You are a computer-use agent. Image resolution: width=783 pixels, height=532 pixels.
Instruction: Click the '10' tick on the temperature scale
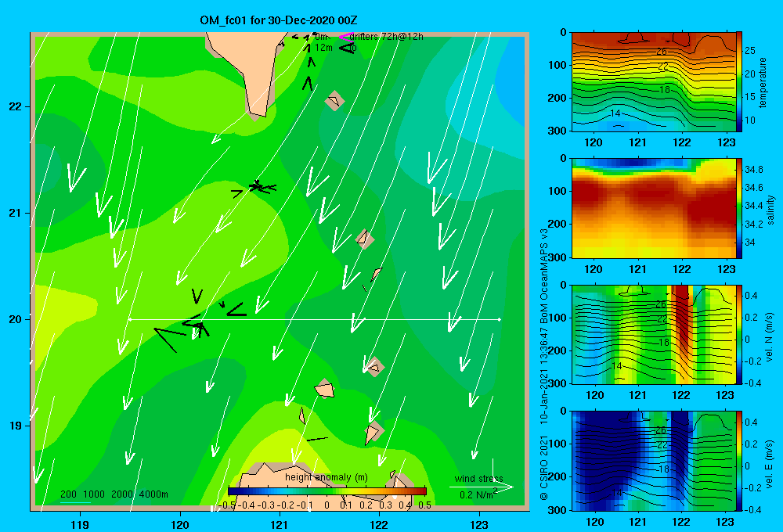coord(750,120)
